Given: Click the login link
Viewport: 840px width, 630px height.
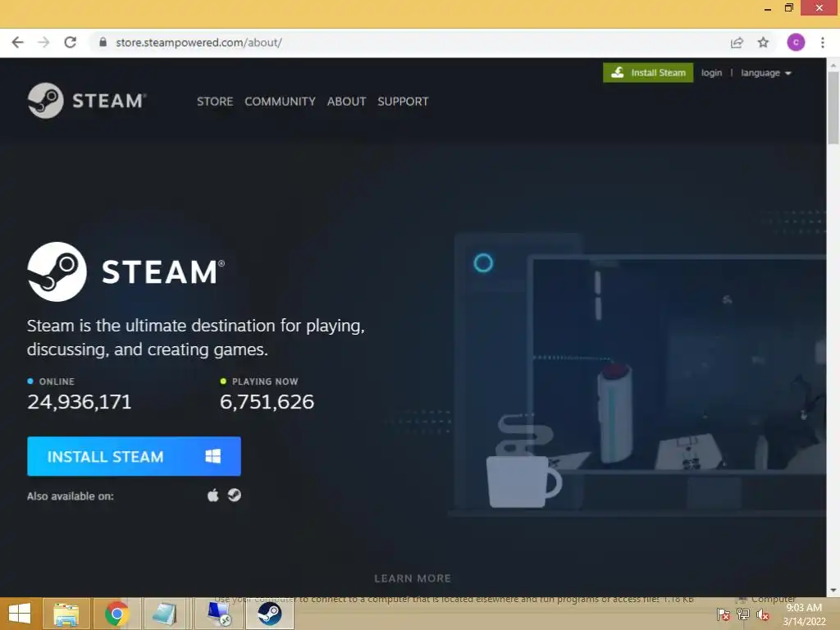Looking at the screenshot, I should point(711,73).
